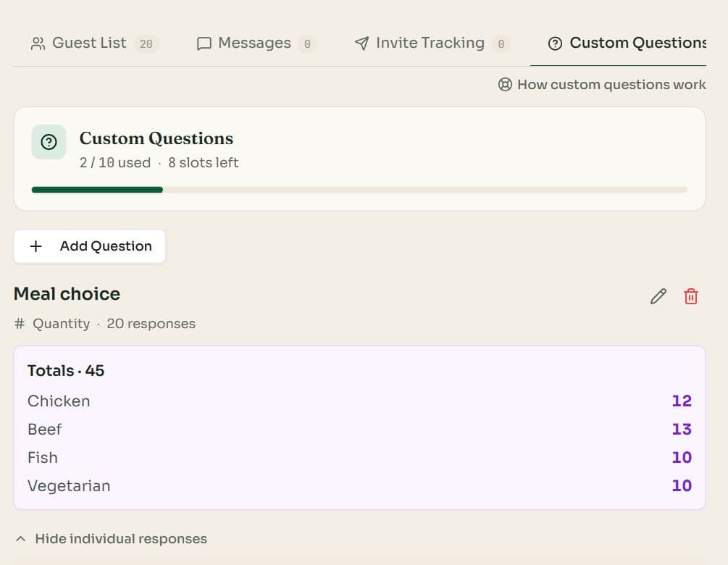The width and height of the screenshot is (728, 565).
Task: Select the Chicken option label
Action: click(x=59, y=401)
